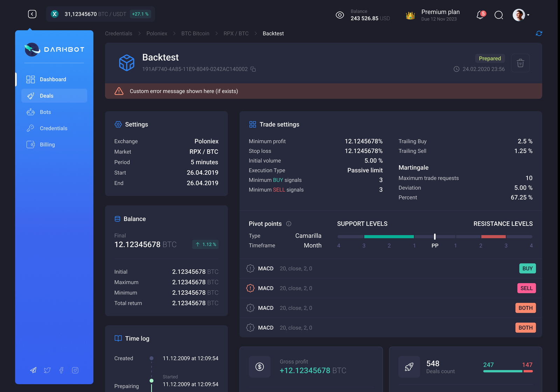
Task: Open the Telegram link in sidebar
Action: (33, 370)
